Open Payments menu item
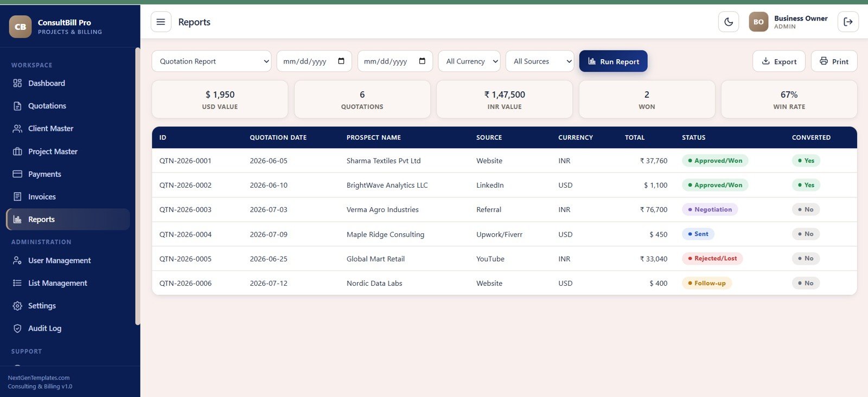Screen dimensions: 868x397 click(68, 174)
